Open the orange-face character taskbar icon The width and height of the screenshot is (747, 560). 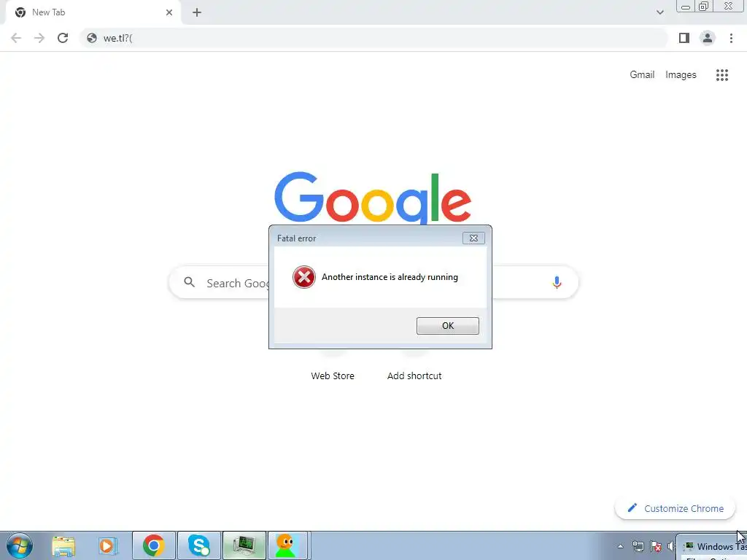(287, 545)
